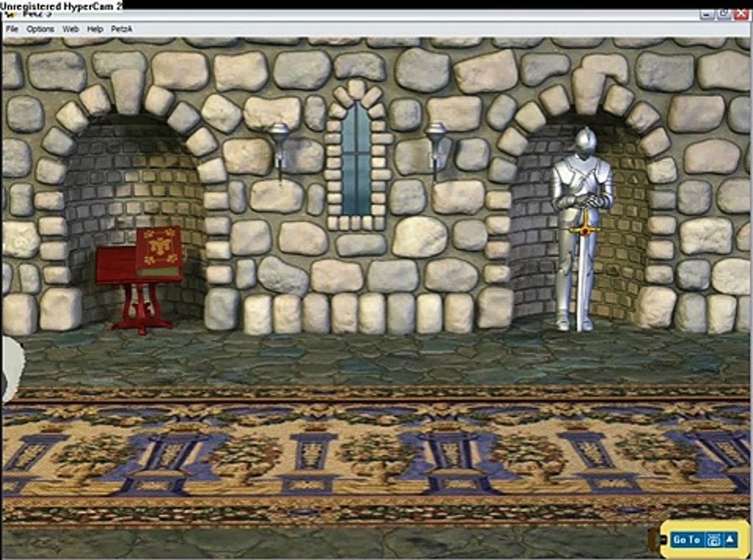Open the File menu
The image size is (753, 560).
click(x=12, y=29)
